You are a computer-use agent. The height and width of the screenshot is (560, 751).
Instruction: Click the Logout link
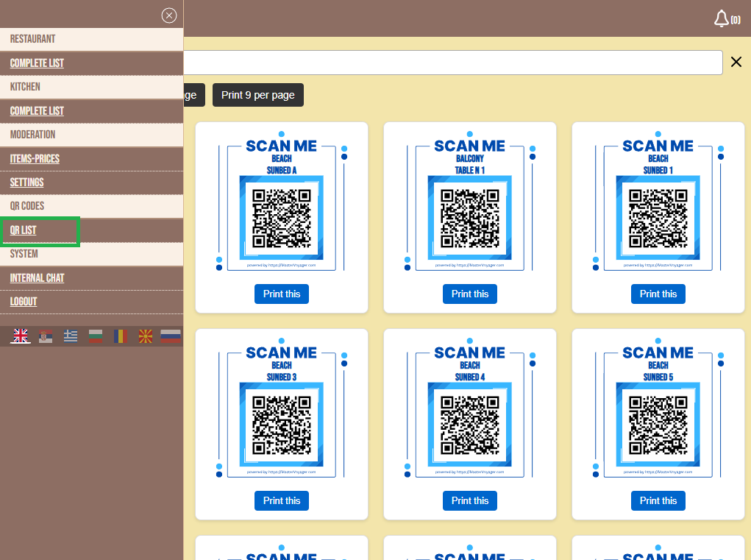pos(24,302)
